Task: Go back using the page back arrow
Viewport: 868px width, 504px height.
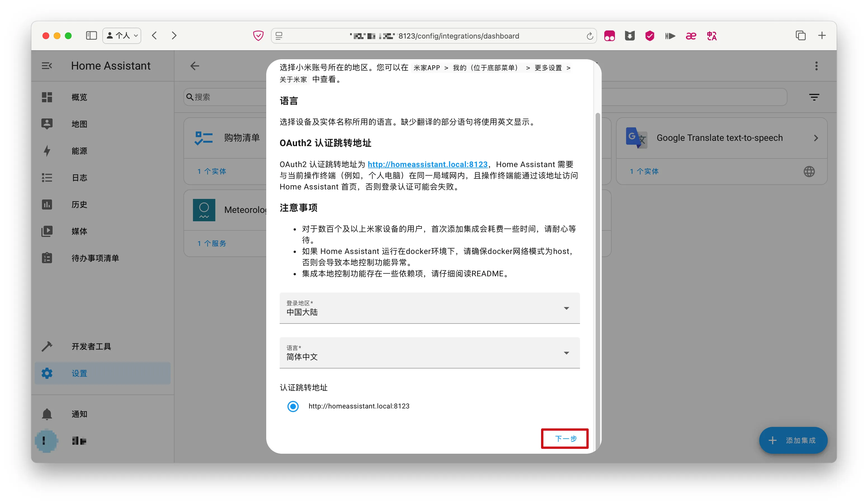Action: click(x=195, y=66)
